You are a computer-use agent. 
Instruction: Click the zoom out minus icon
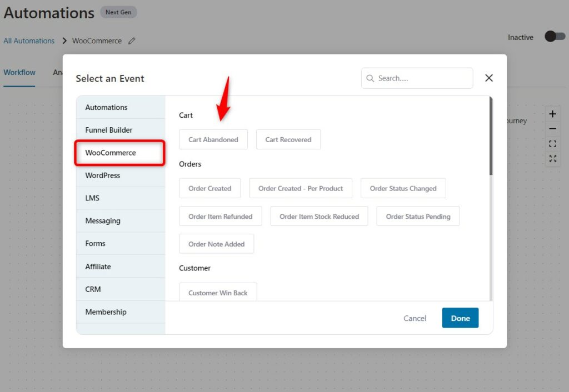pyautogui.click(x=552, y=129)
